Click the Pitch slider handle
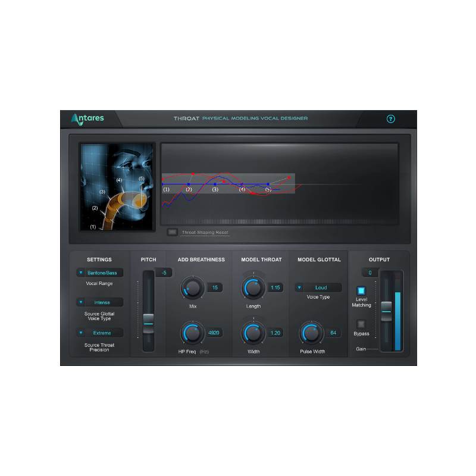The image size is (476, 476). coord(148,324)
